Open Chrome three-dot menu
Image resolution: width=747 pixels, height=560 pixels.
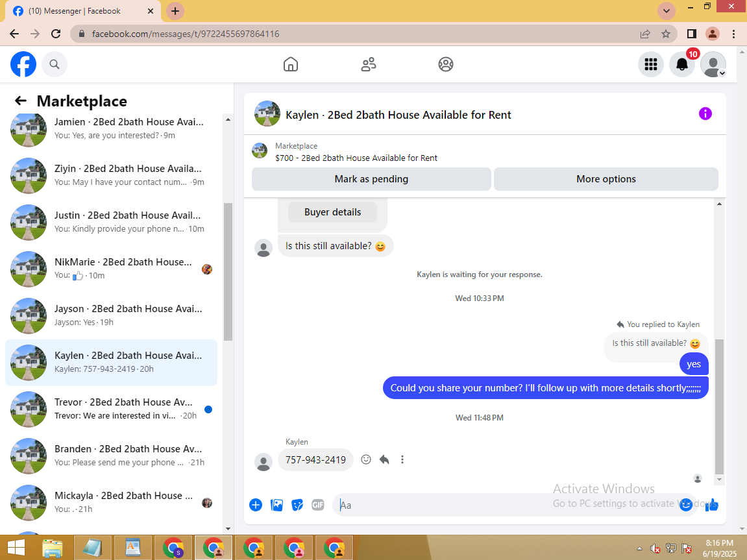pyautogui.click(x=733, y=34)
